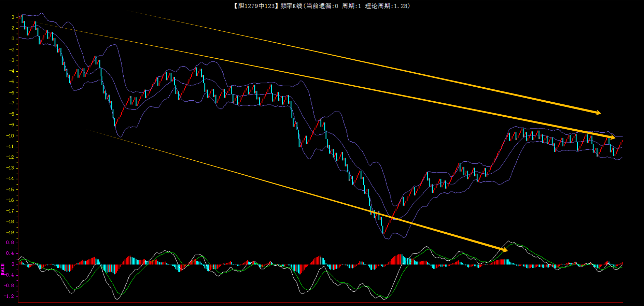Click the 3 label on price axis
The width and height of the screenshot is (644, 306).
[x=13, y=17]
